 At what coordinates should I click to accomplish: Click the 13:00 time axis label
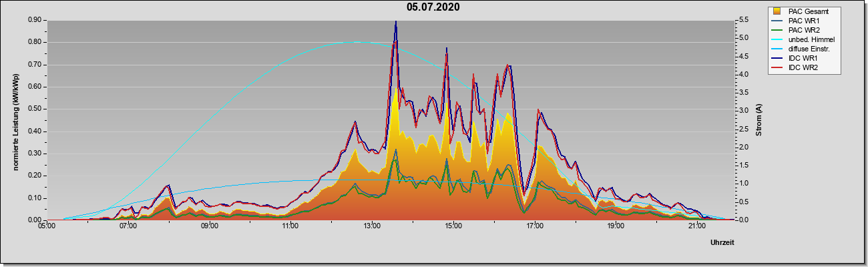(372, 227)
